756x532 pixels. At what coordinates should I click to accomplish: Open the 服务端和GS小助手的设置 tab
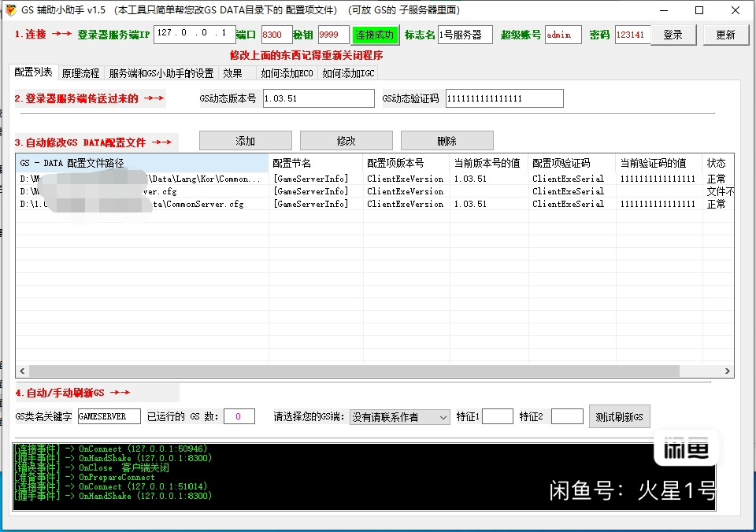161,73
